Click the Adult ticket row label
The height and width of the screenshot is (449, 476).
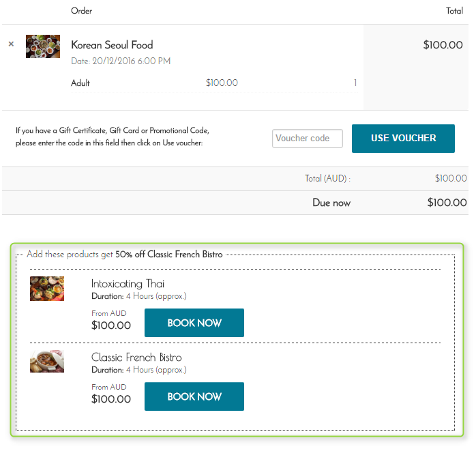point(80,83)
